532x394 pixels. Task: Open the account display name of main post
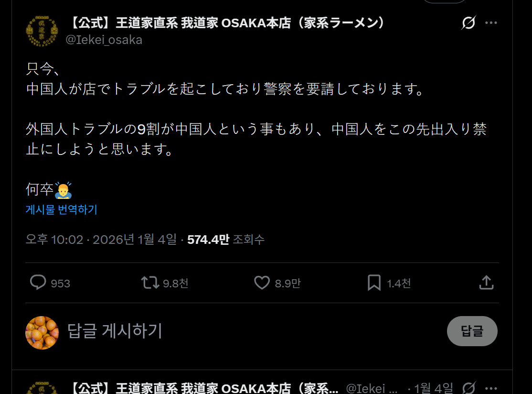click(228, 23)
